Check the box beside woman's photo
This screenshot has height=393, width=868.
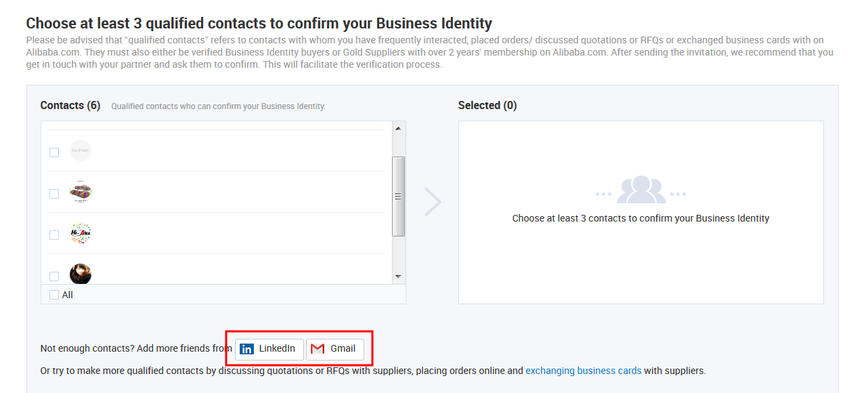coord(54,276)
